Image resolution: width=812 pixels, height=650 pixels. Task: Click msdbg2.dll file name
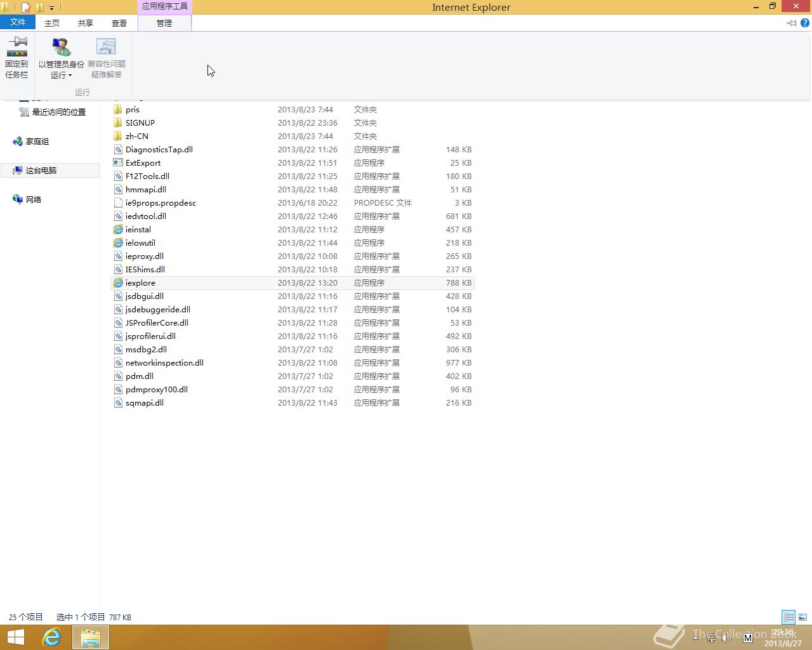click(x=146, y=350)
